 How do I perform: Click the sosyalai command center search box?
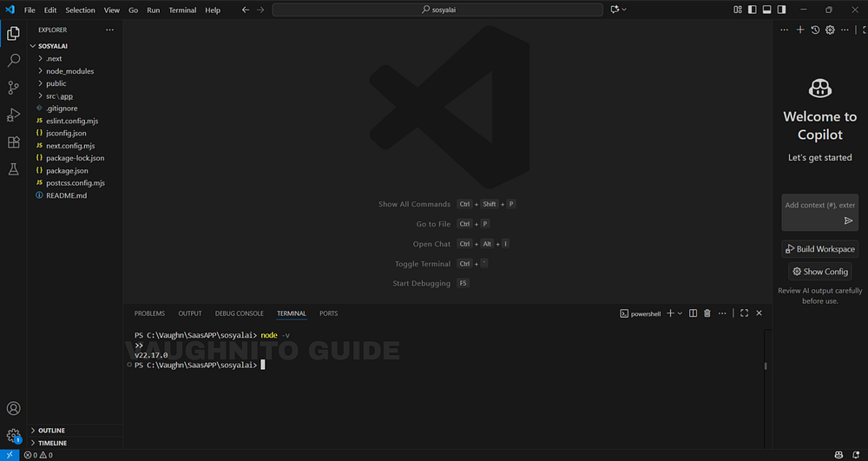pos(437,10)
